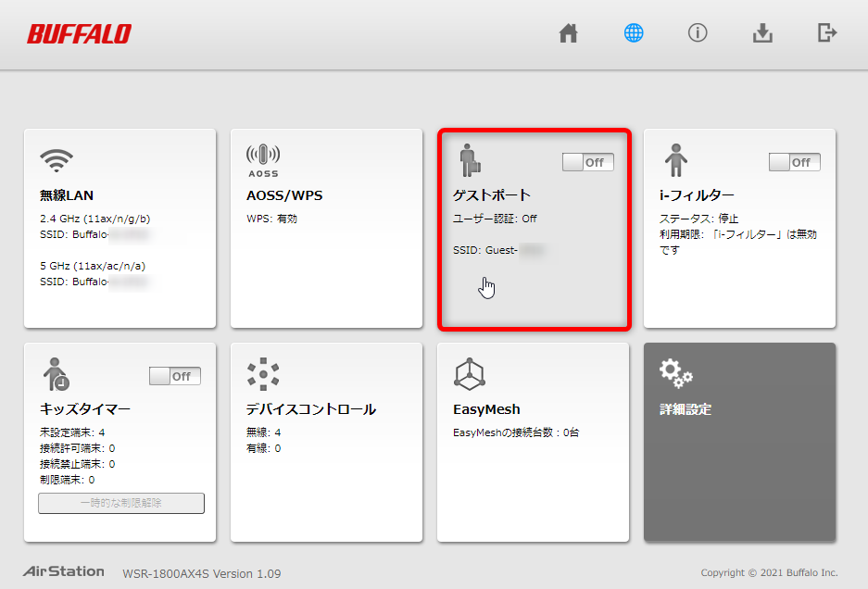868x589 pixels.
Task: Click the ユーザー認証: Off text
Action: click(x=495, y=219)
